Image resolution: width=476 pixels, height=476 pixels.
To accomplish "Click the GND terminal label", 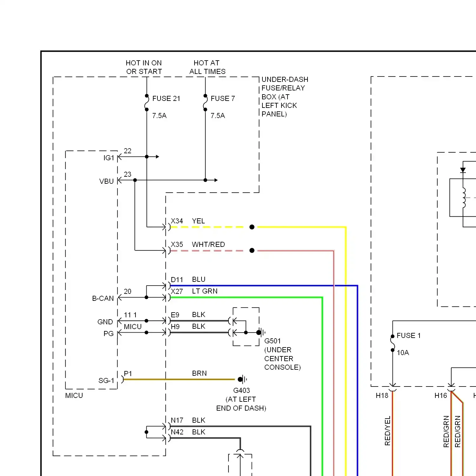I will pyautogui.click(x=105, y=322).
